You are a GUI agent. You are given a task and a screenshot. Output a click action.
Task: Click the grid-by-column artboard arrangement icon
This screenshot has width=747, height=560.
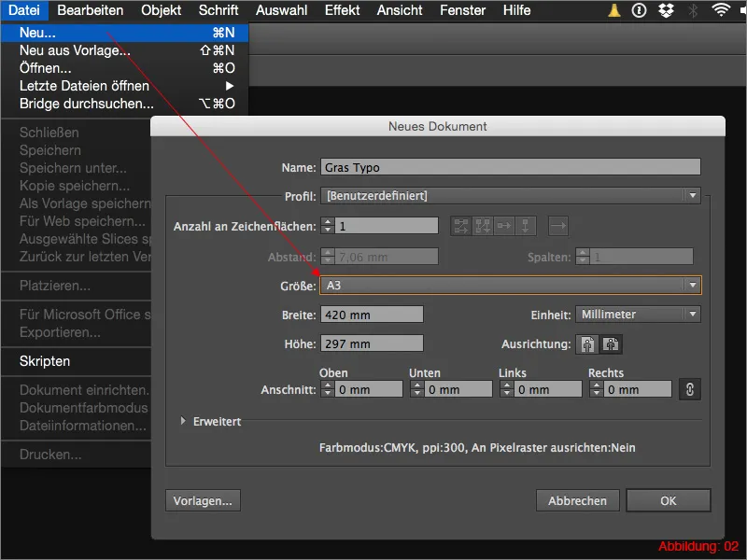coord(483,226)
